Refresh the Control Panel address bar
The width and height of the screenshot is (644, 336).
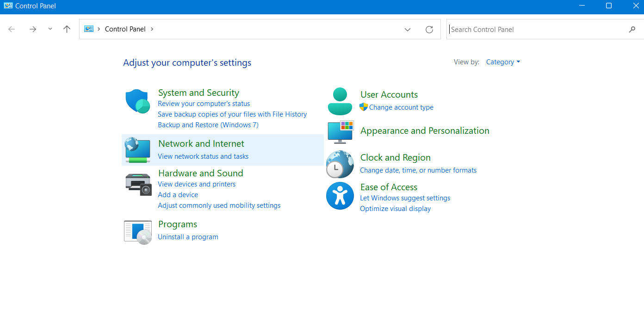click(429, 30)
